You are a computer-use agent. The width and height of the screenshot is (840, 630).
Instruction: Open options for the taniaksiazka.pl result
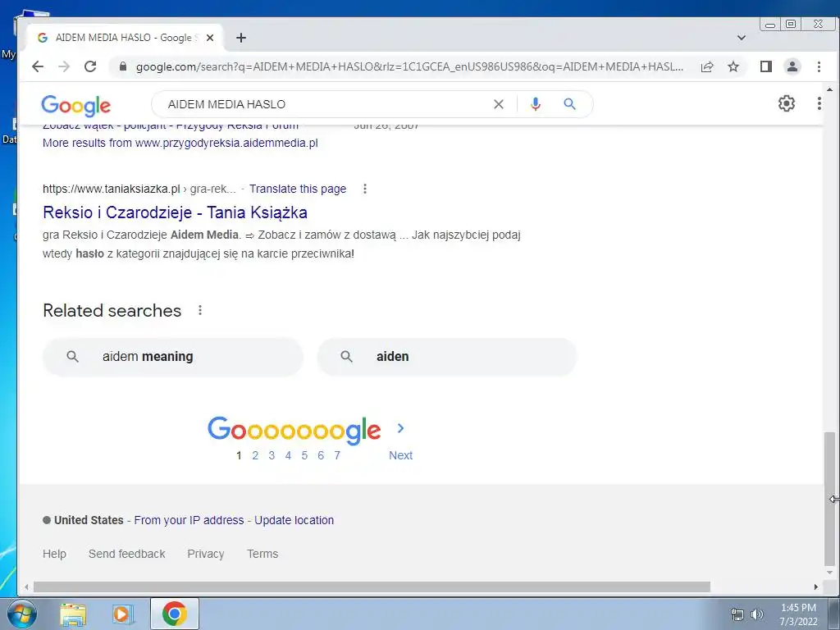click(x=365, y=189)
